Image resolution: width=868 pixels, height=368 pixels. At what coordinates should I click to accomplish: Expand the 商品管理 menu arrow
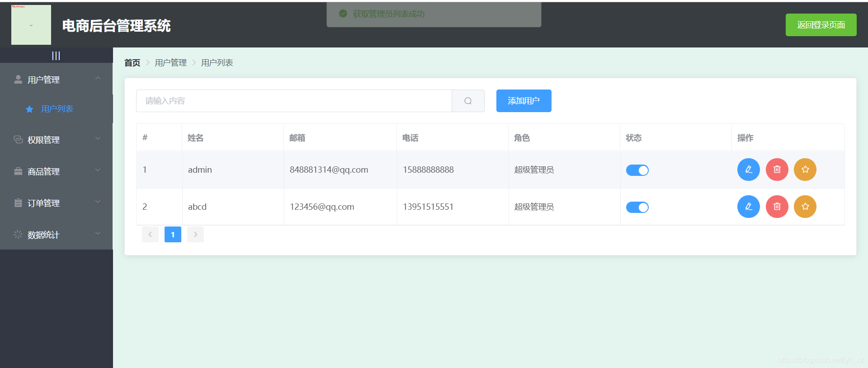pos(98,170)
